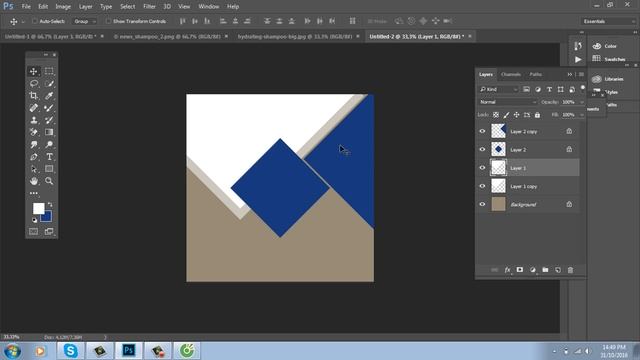Switch to the Channels tab

pos(511,74)
